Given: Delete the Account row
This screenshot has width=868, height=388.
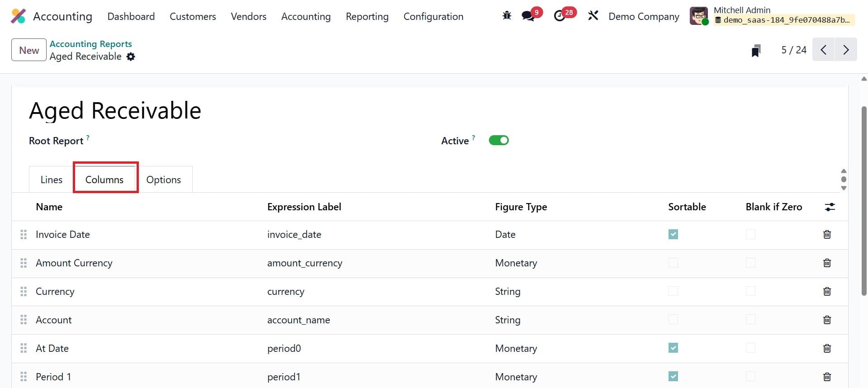Looking at the screenshot, I should pos(827,320).
